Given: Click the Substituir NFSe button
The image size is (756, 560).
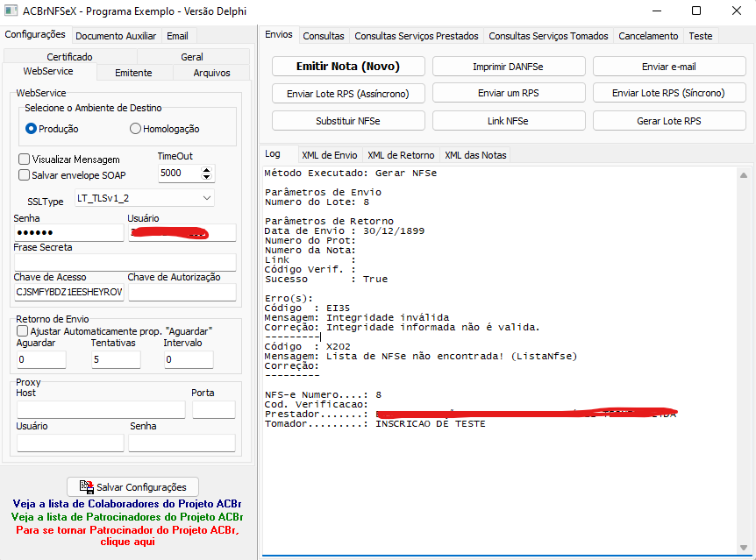Looking at the screenshot, I should pos(348,121).
